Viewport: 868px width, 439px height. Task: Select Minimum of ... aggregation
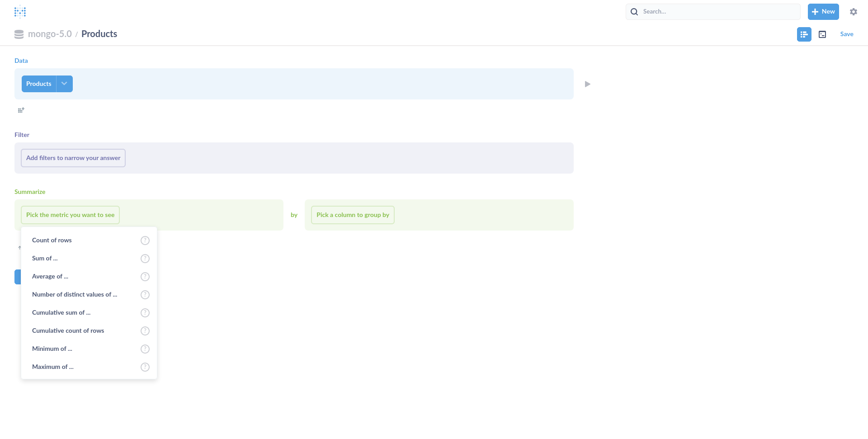(52, 349)
